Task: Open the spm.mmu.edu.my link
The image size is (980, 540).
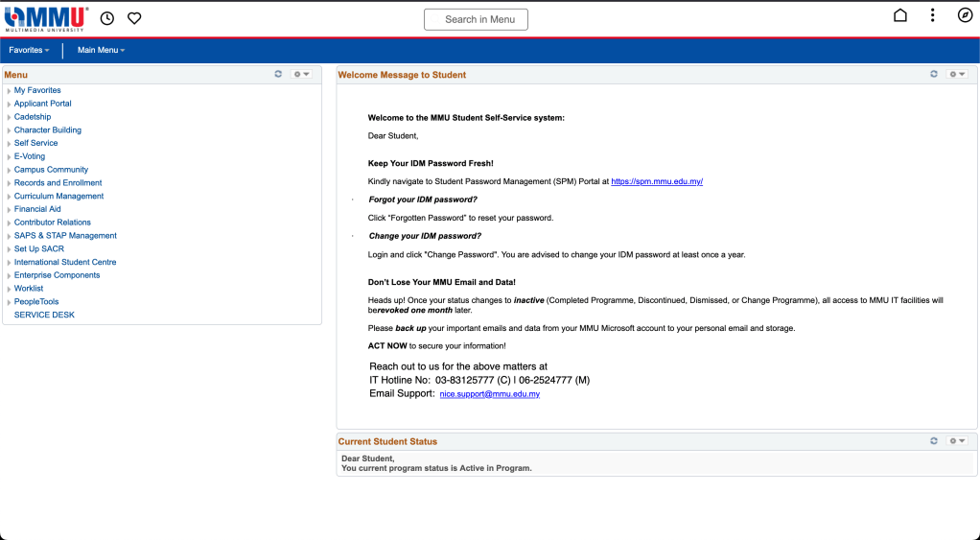Action: click(x=657, y=181)
